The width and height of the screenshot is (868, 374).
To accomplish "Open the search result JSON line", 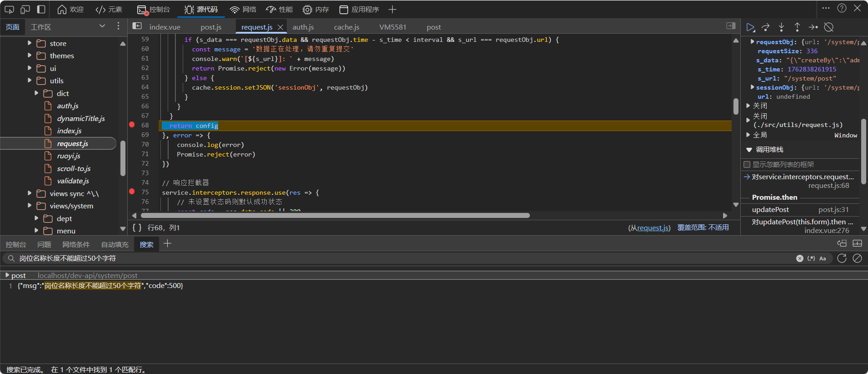I will point(100,286).
